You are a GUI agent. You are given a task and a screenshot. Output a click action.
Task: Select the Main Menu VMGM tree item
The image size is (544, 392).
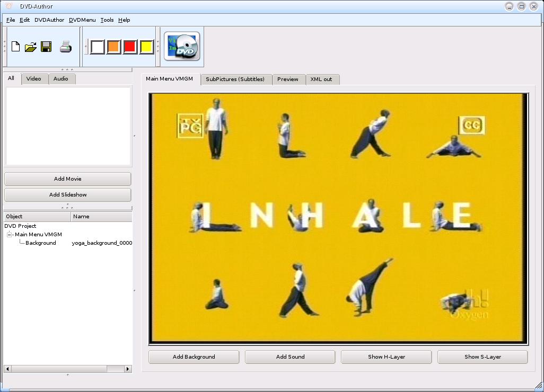(38, 235)
